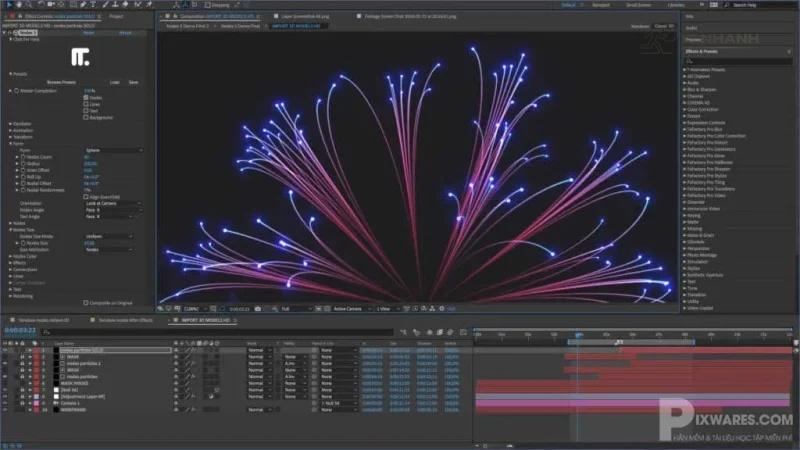
Task: Click the timeline search field
Action: [217, 332]
